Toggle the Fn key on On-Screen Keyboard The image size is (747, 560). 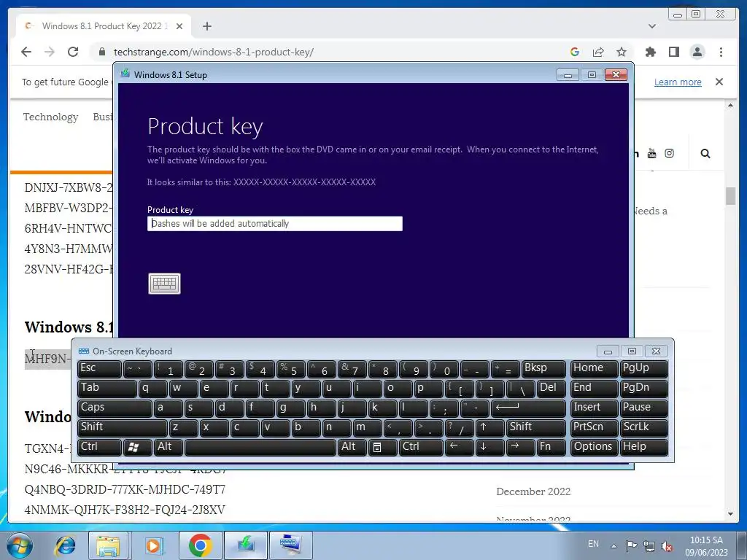click(x=551, y=447)
